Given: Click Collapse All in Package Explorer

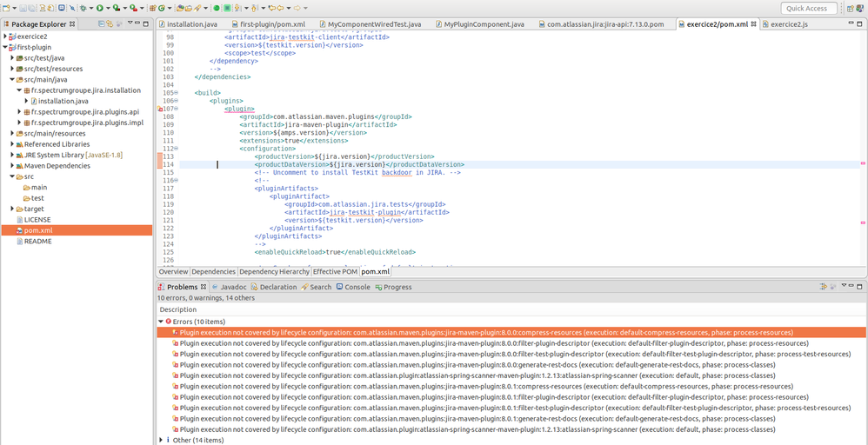Looking at the screenshot, I should tap(101, 23).
